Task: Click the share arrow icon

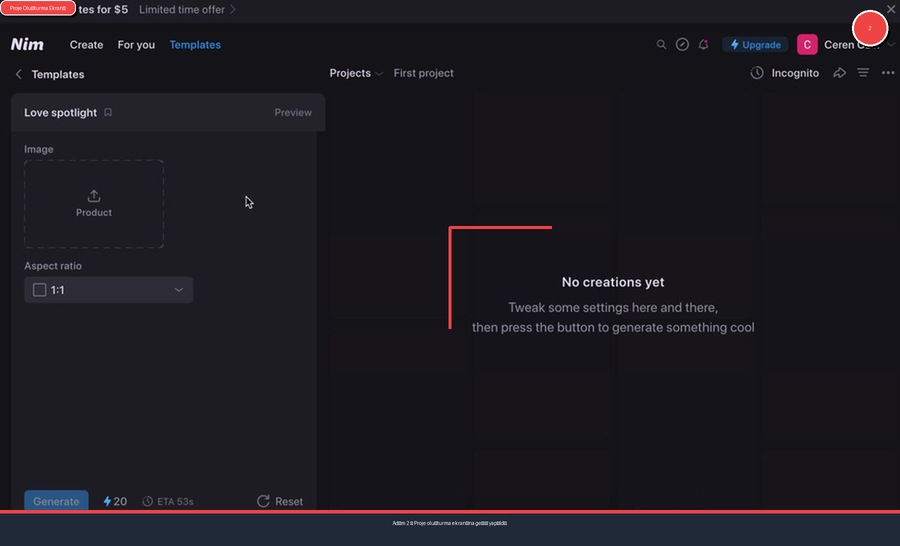Action: 840,73
